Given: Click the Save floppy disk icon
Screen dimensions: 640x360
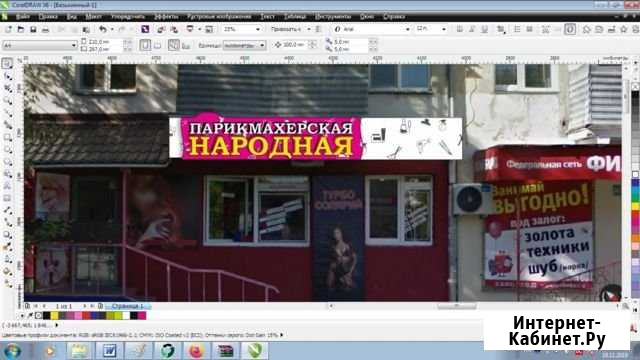Looking at the screenshot, I should (x=33, y=29).
